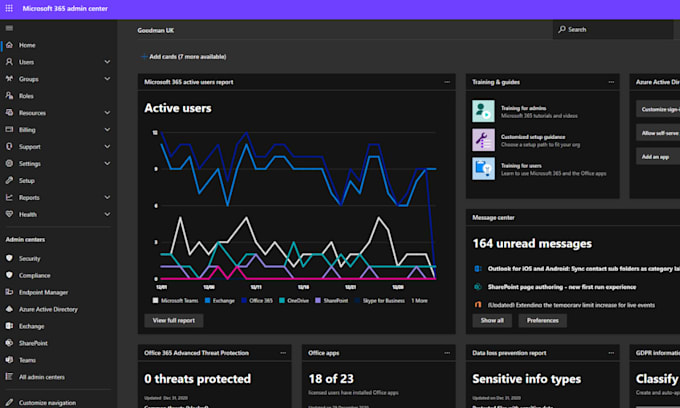This screenshot has height=408, width=680.
Task: Click the Training for admins icon
Action: pos(483,109)
